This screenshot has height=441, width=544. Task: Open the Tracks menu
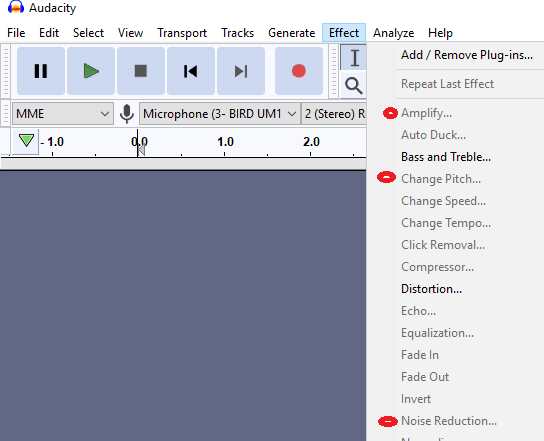pyautogui.click(x=238, y=33)
